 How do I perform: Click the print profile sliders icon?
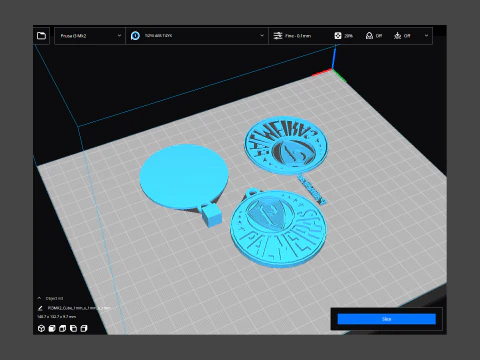coord(278,36)
